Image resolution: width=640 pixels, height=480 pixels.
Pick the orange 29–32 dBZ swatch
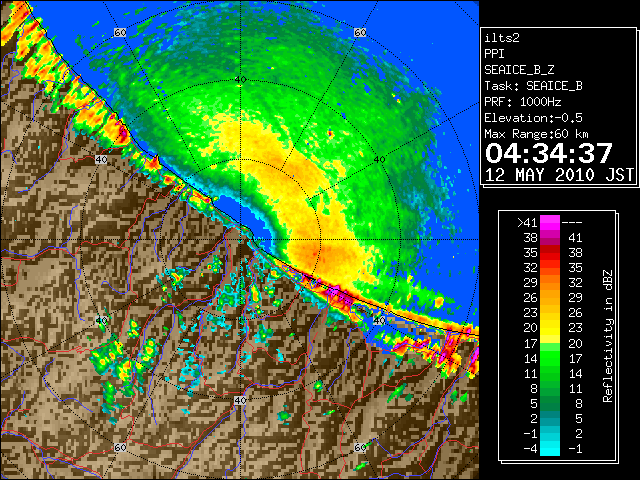(550, 283)
